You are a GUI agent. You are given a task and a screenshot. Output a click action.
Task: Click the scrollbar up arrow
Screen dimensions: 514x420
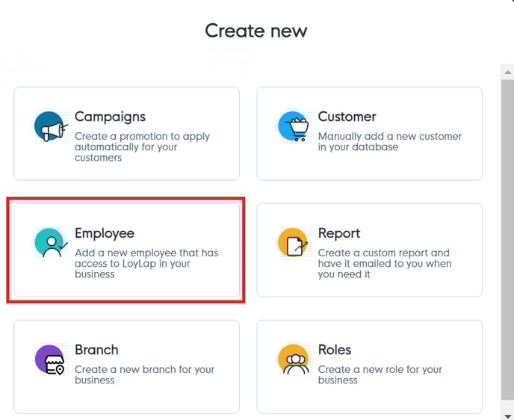(x=508, y=72)
